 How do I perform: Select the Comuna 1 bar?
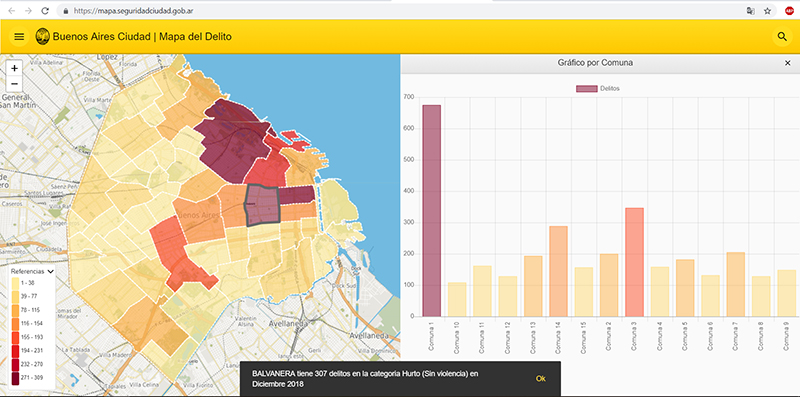[x=432, y=211]
